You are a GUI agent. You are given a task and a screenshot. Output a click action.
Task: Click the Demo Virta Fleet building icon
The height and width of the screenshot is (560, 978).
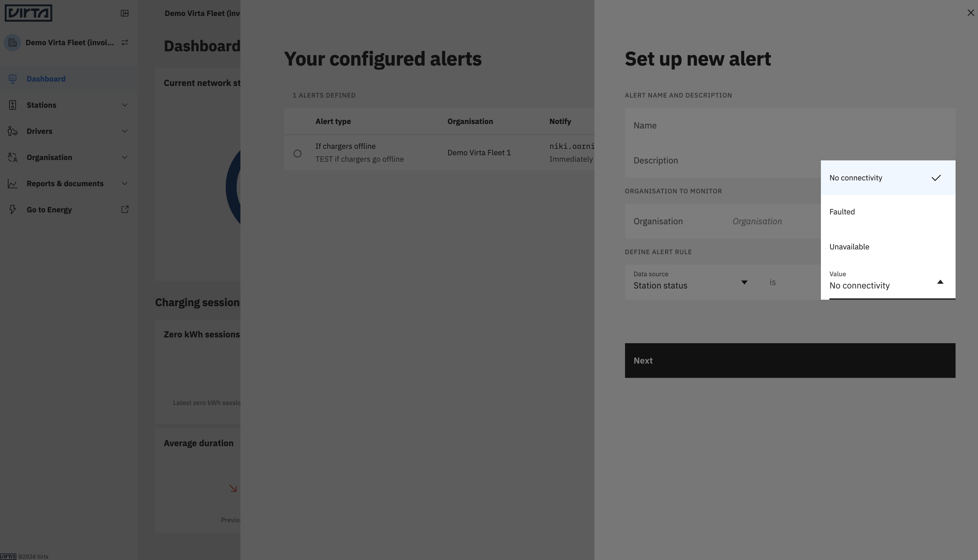point(12,43)
